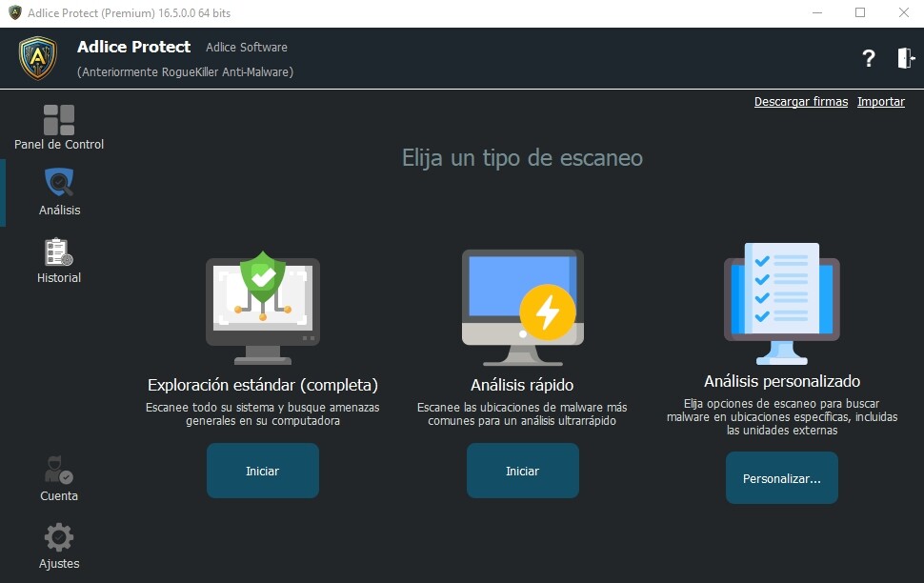This screenshot has height=583, width=924.
Task: Open the Ajustes gear icon
Action: pos(59,537)
